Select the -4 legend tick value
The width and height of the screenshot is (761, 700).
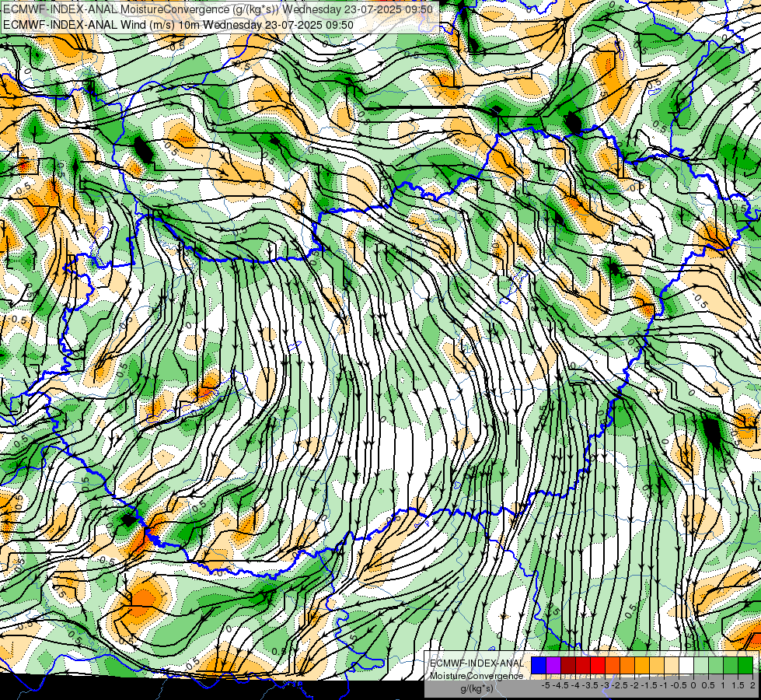pos(577,685)
